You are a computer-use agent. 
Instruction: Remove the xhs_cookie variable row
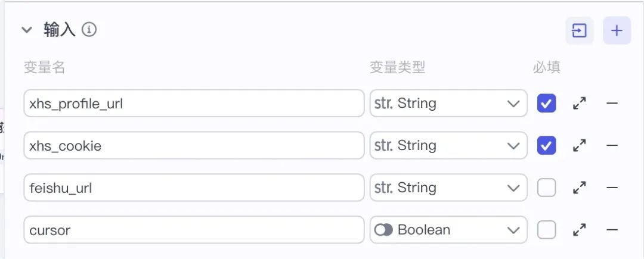click(612, 145)
